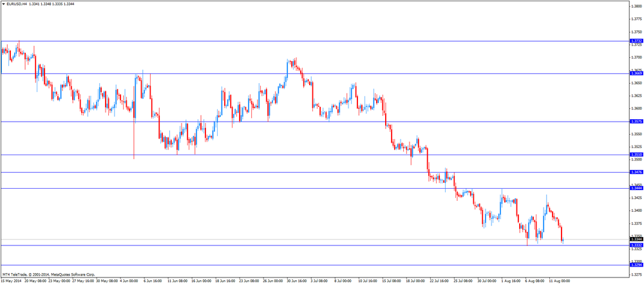Click the MT4 TeleTrade MetaQuotes copyright text
644x284 pixels.
coord(49,274)
